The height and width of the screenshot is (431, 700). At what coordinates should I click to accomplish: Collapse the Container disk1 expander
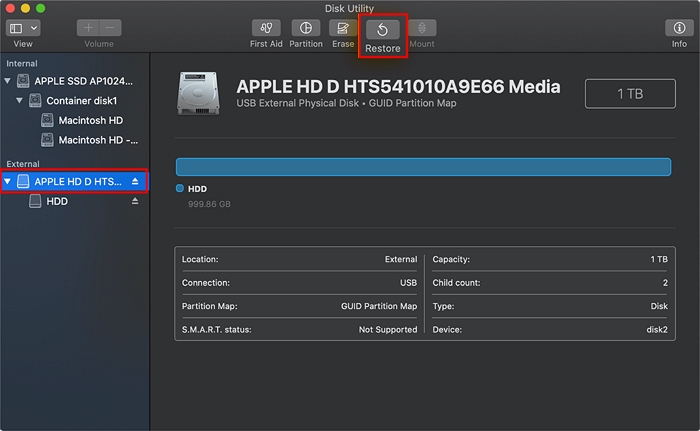pos(20,101)
